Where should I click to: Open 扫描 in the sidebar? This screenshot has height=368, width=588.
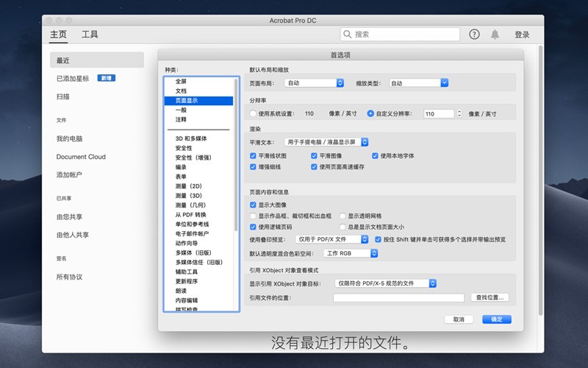coord(63,96)
